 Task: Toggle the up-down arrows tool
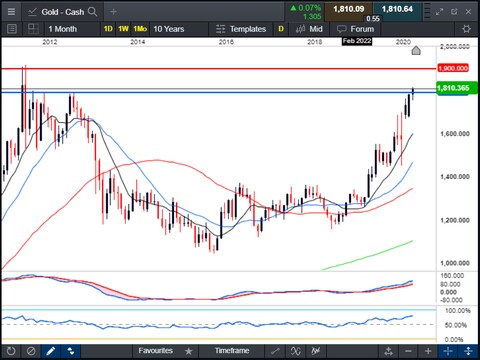point(71,351)
